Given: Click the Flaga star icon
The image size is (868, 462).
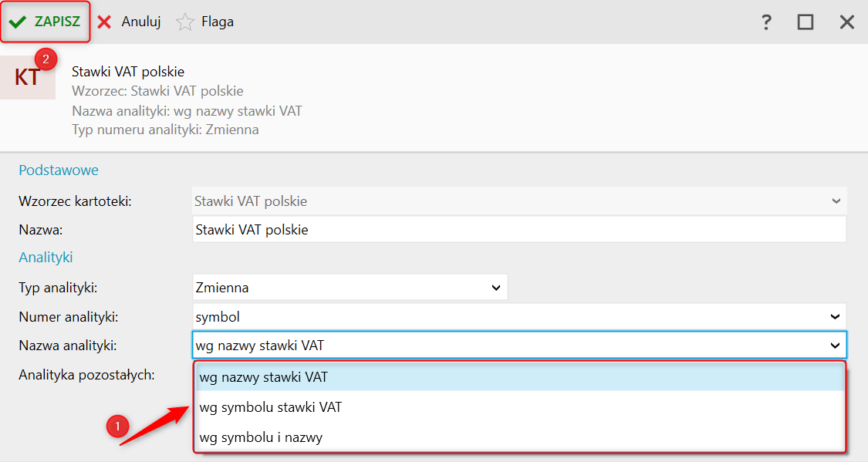Looking at the screenshot, I should (185, 22).
